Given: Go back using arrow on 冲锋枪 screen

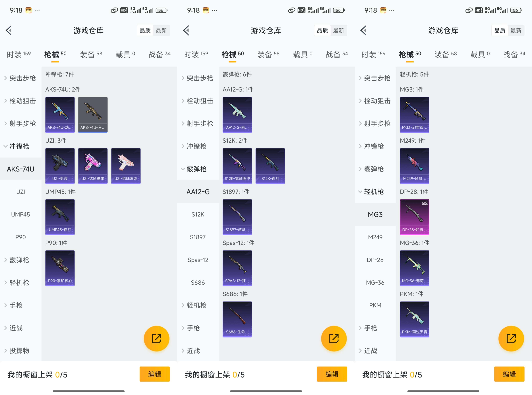Looking at the screenshot, I should pos(9,30).
